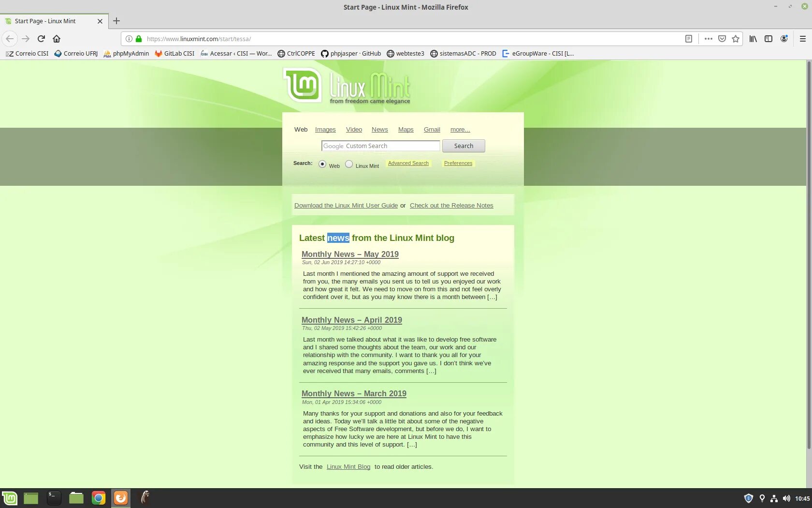Open CtrlCOPPE bookmark
Viewport: 812px width, 508px height.
click(296, 54)
